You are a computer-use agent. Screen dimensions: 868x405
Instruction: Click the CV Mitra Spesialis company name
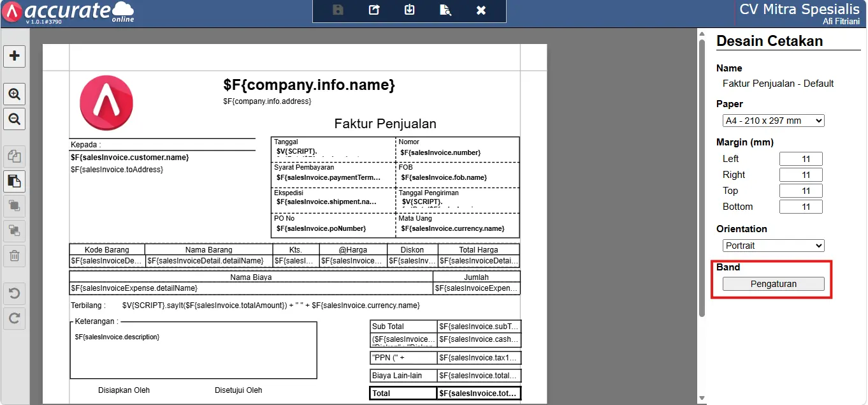coord(799,9)
